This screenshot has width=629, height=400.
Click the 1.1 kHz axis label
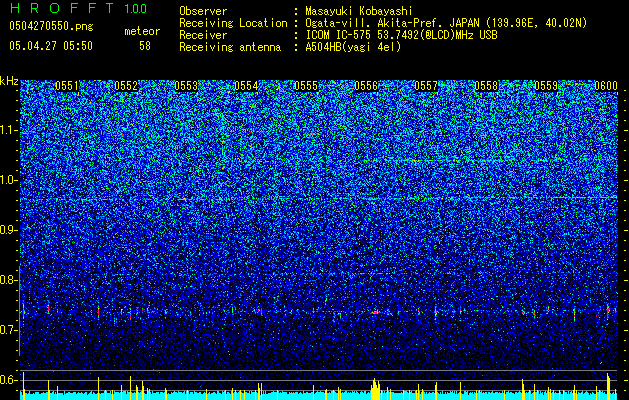pyautogui.click(x=9, y=130)
